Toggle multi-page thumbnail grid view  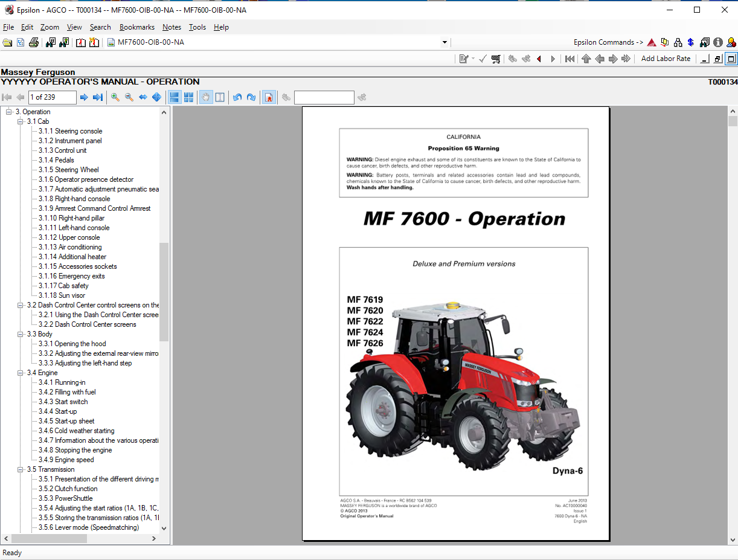(x=188, y=97)
